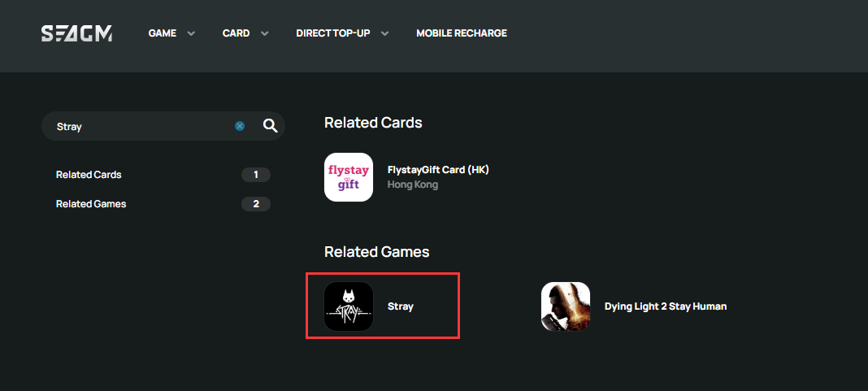This screenshot has width=868, height=391.
Task: Expand the GAME dropdown arrow
Action: pos(191,33)
